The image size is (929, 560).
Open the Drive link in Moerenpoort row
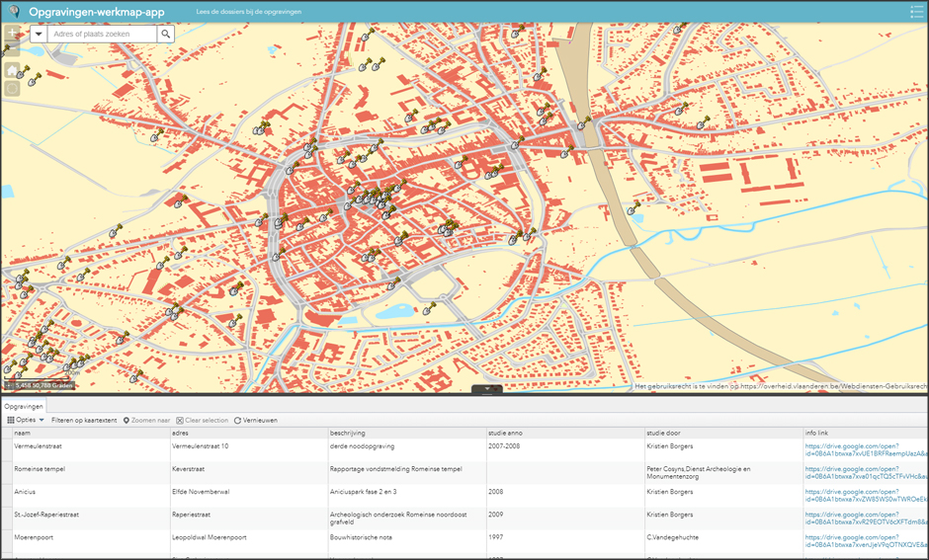(x=866, y=541)
